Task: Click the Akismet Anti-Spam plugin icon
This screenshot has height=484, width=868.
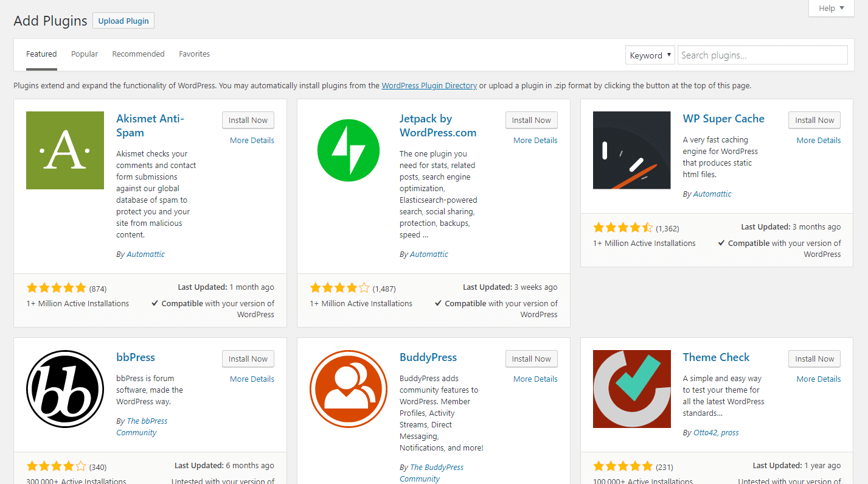Action: (x=64, y=150)
